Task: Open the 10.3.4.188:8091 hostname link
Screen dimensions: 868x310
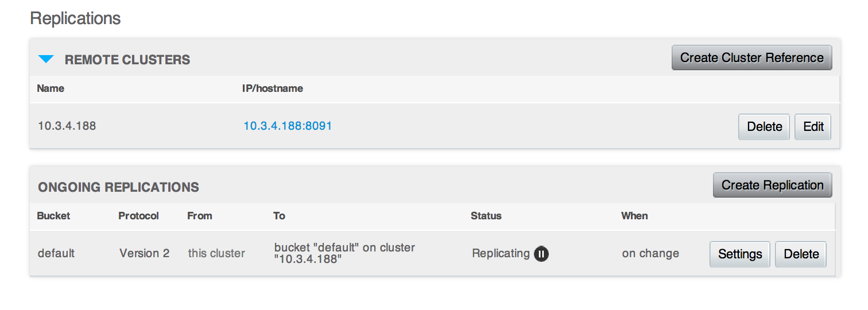Action: click(288, 126)
